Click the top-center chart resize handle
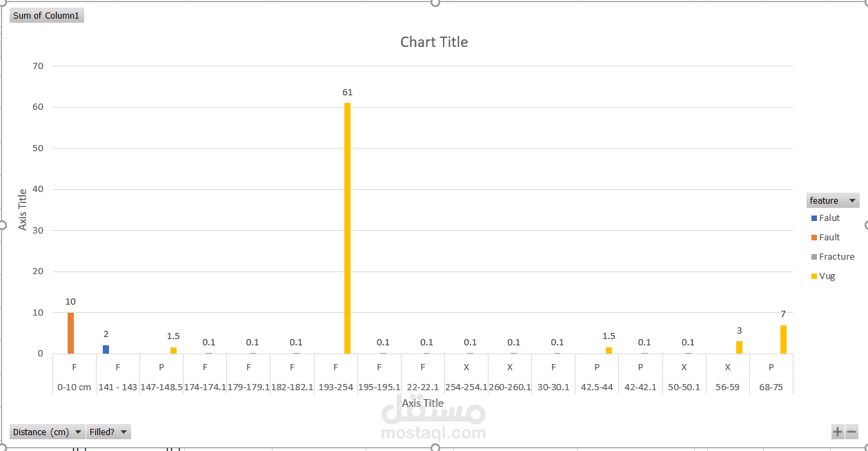 [435, 2]
